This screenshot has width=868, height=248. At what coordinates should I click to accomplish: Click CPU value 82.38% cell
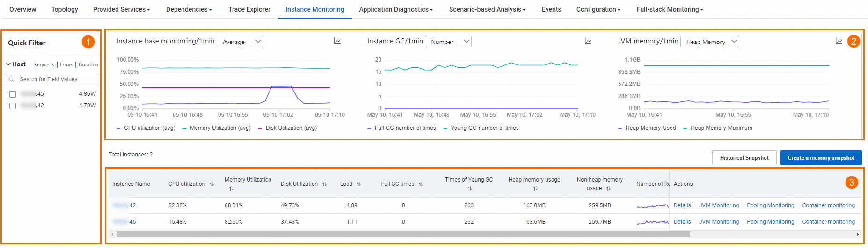(x=177, y=205)
